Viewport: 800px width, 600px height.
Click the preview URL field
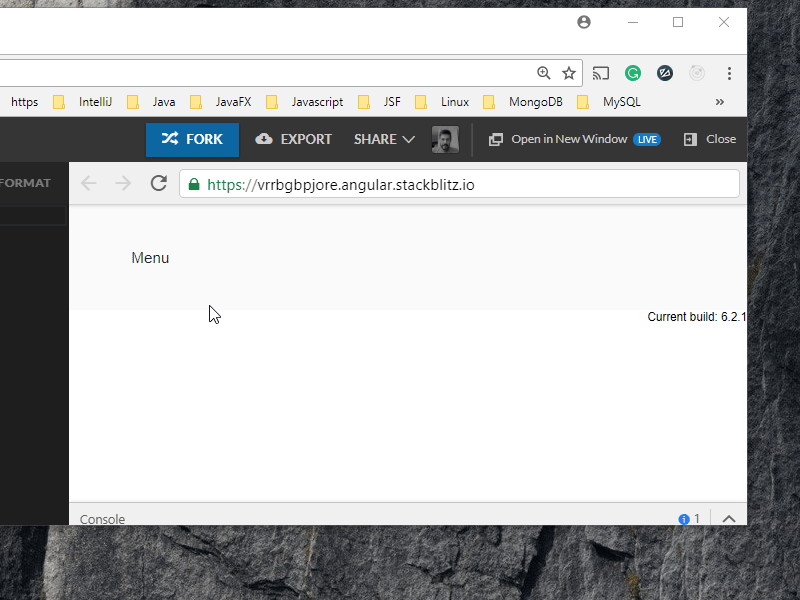click(x=460, y=184)
